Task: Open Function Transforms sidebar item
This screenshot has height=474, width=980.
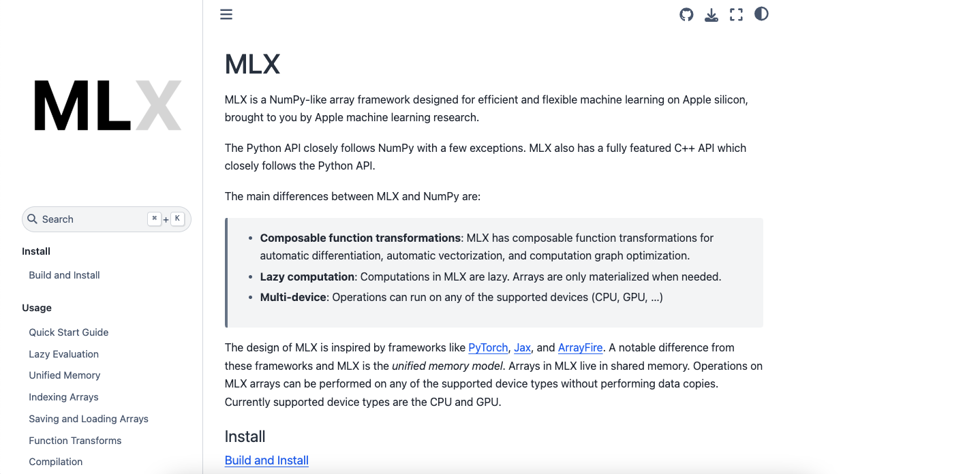Action: tap(75, 441)
